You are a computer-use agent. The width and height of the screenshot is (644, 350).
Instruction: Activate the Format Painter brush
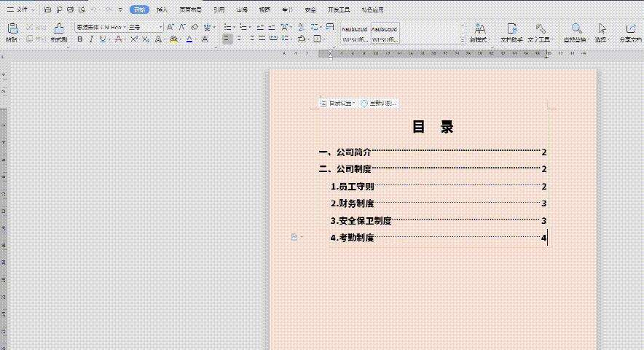tap(59, 28)
